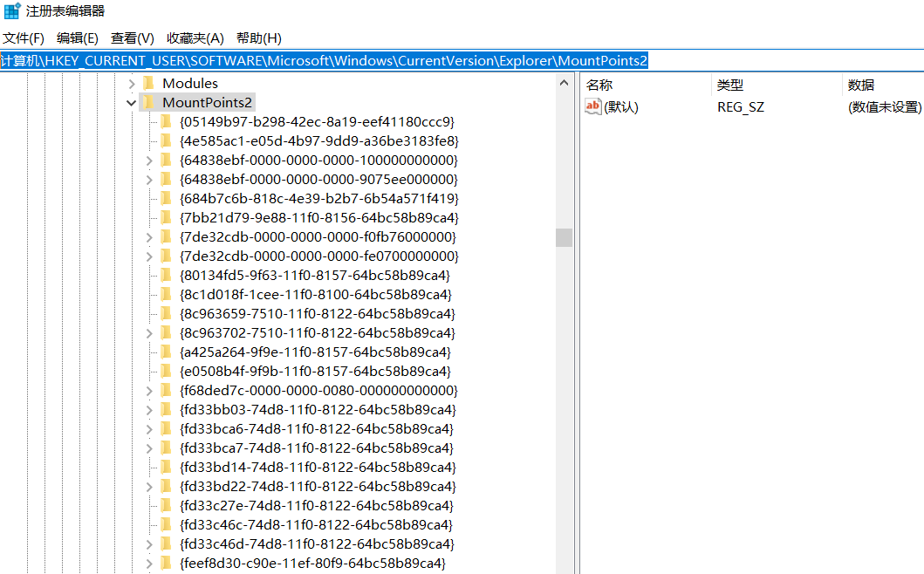Click folder icon of {a425a264-9f9e-11f0-8157-64bc58b89ca4}
The width and height of the screenshot is (924, 574).
tap(166, 352)
